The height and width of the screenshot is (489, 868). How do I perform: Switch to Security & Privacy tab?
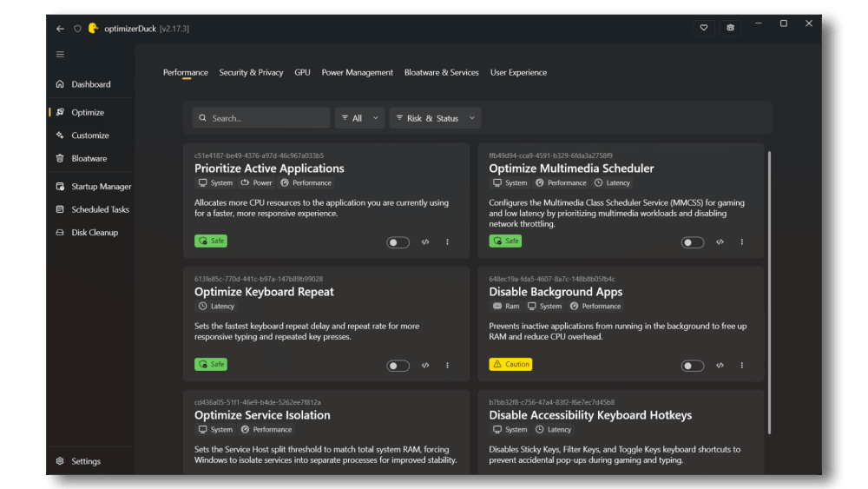(251, 73)
